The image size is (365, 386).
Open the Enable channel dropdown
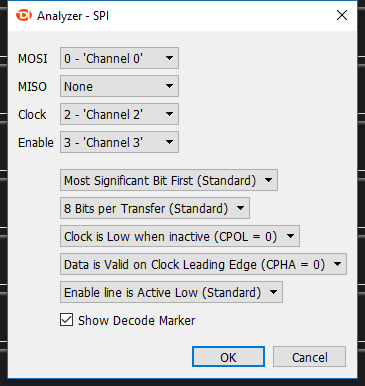(119, 142)
